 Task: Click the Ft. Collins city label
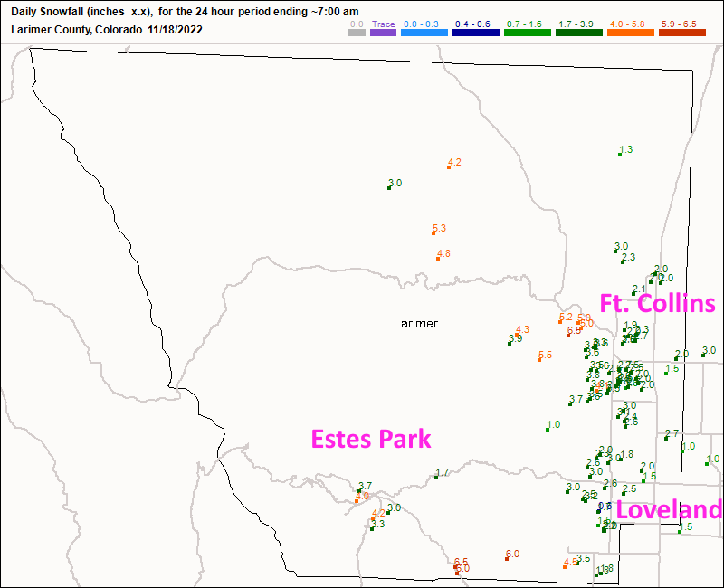pyautogui.click(x=658, y=303)
